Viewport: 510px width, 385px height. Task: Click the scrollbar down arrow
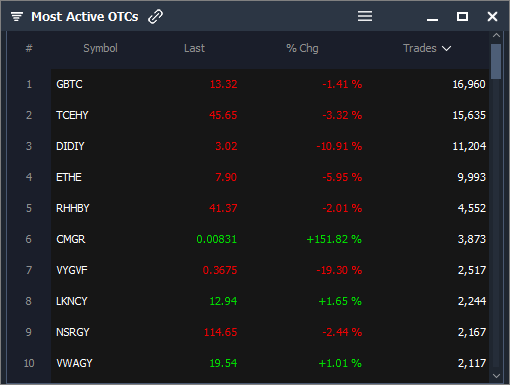[496, 376]
